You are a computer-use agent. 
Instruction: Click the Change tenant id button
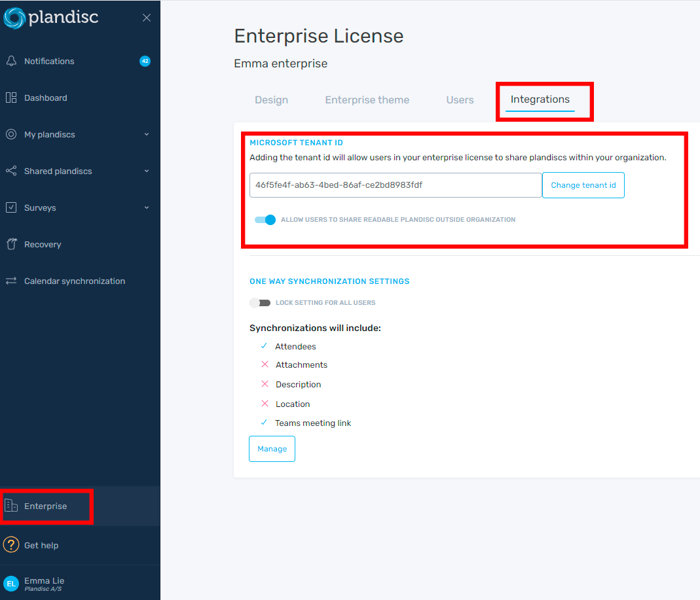pos(583,185)
